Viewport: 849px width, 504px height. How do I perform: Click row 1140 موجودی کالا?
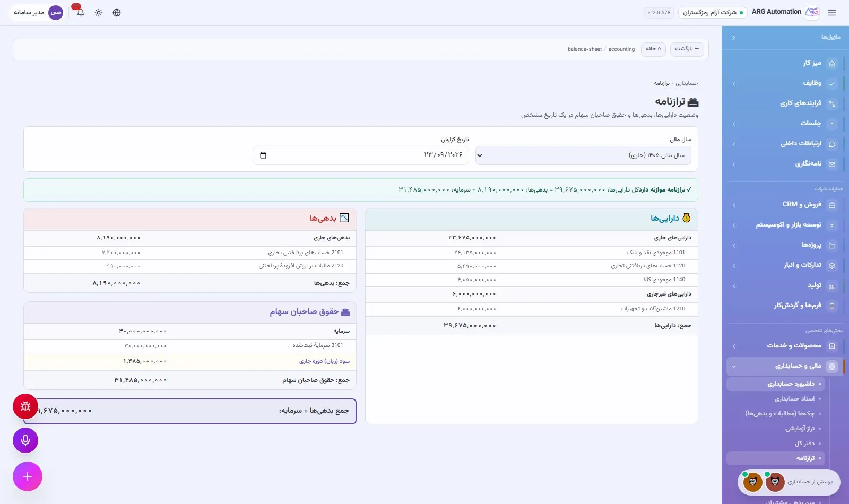tap(531, 280)
